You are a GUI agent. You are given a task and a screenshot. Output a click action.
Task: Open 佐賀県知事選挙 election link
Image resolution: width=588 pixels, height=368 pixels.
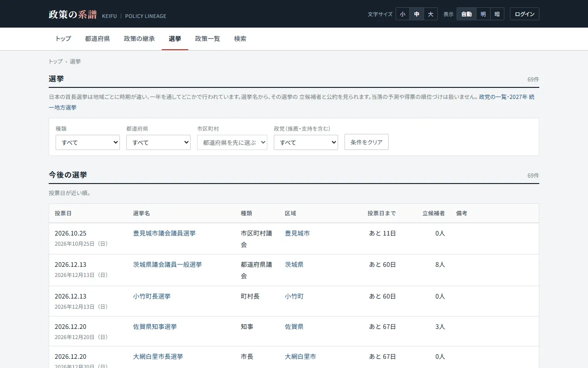(x=155, y=327)
